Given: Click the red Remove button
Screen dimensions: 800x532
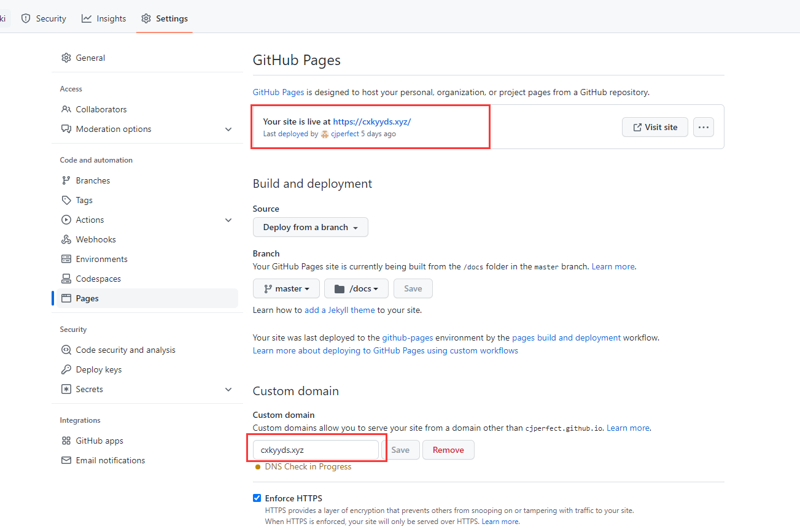Looking at the screenshot, I should coord(448,450).
